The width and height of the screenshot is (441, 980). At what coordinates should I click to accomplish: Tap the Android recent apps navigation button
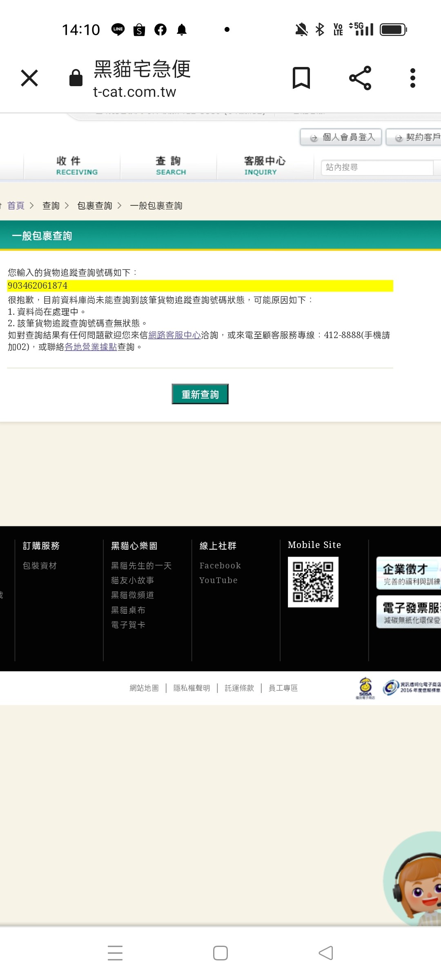(115, 953)
